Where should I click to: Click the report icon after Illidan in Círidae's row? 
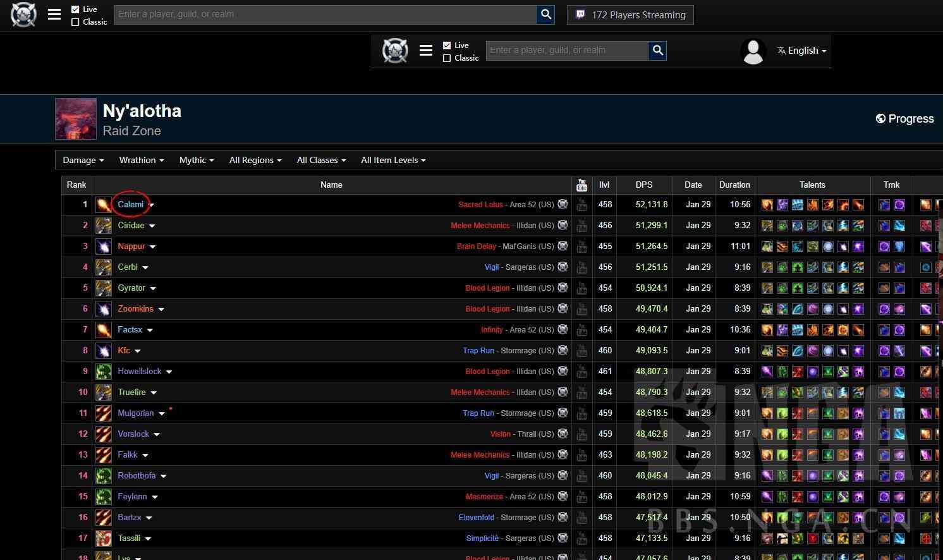[563, 225]
